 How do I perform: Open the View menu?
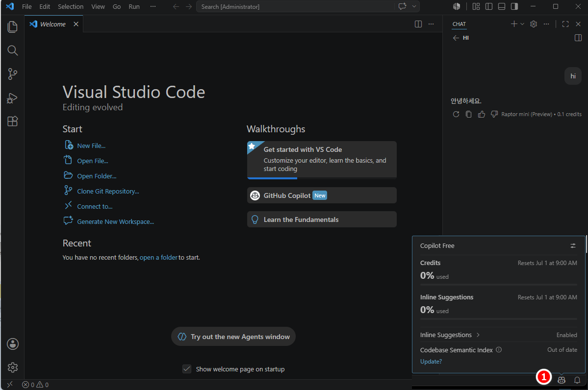98,6
